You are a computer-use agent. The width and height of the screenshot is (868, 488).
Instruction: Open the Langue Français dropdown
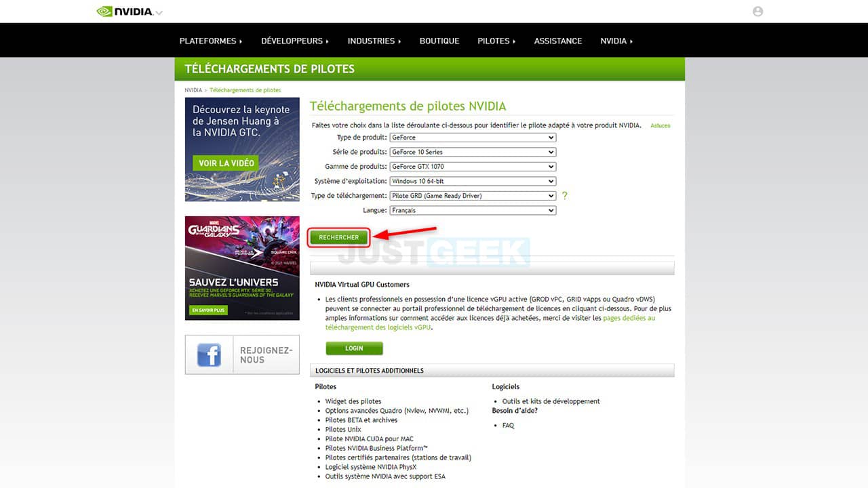pos(473,210)
